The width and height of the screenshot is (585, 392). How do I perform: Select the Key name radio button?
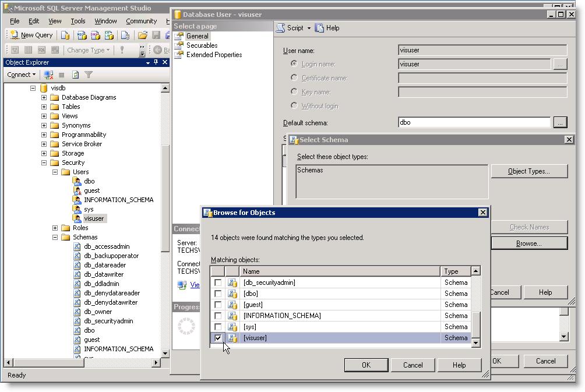pyautogui.click(x=294, y=91)
